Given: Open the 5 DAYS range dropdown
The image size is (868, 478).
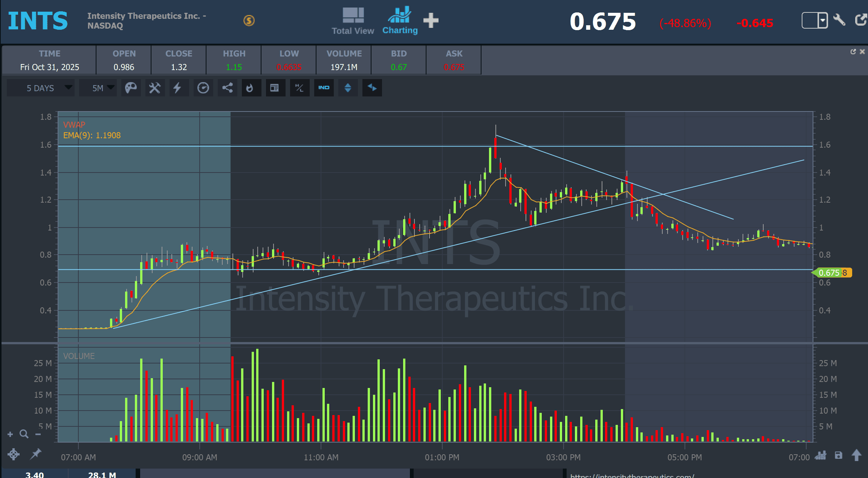Looking at the screenshot, I should click(x=41, y=88).
